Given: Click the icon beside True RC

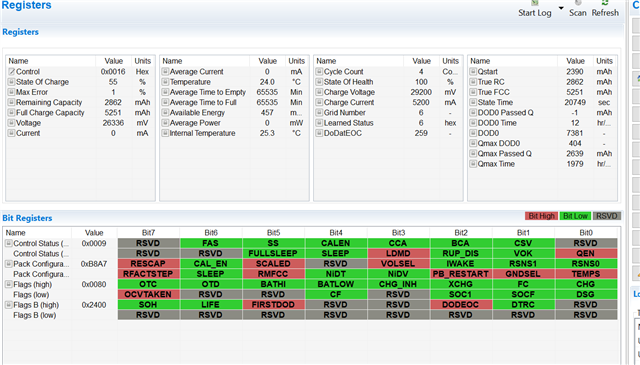Looking at the screenshot, I should [473, 82].
